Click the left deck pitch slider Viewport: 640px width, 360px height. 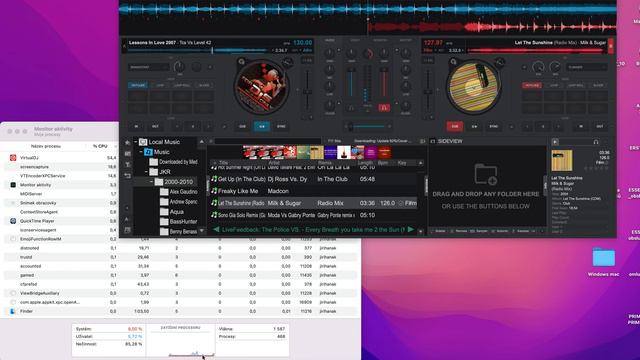tap(307, 93)
